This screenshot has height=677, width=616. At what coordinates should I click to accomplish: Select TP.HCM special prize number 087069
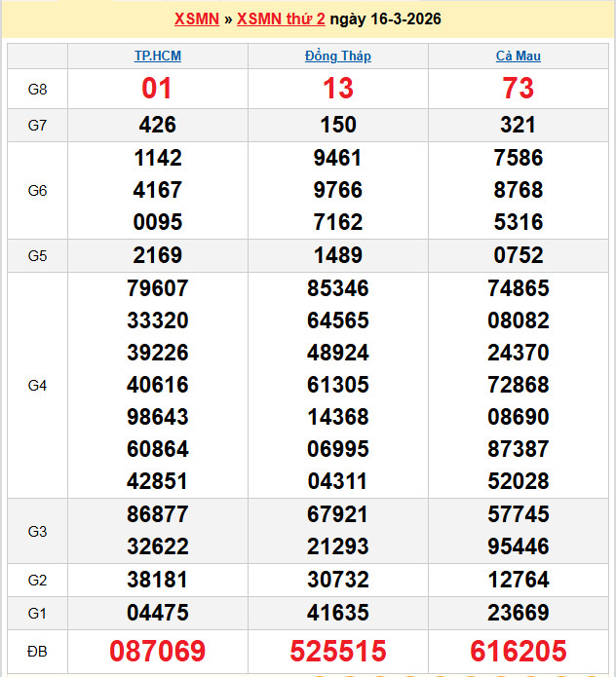157,651
